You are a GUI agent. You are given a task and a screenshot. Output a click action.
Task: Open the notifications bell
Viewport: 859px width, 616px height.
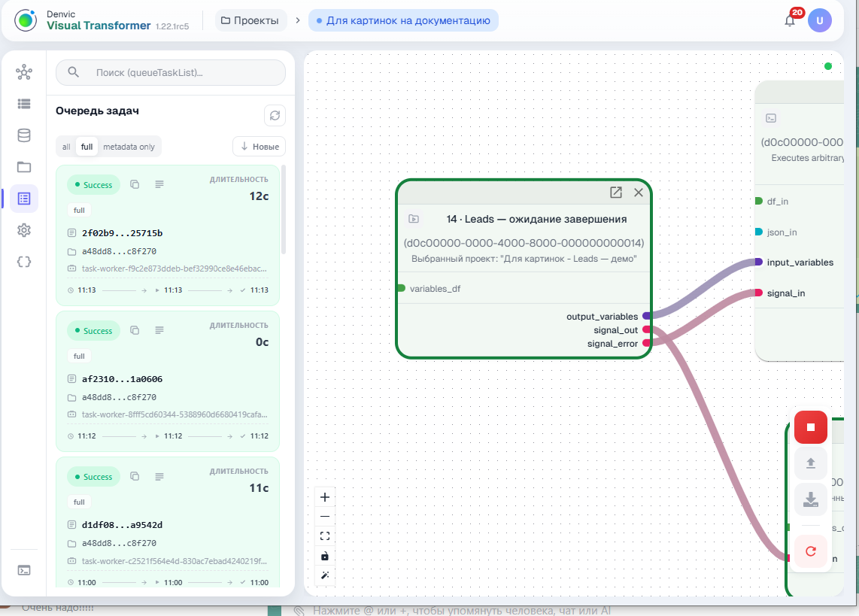pyautogui.click(x=790, y=21)
